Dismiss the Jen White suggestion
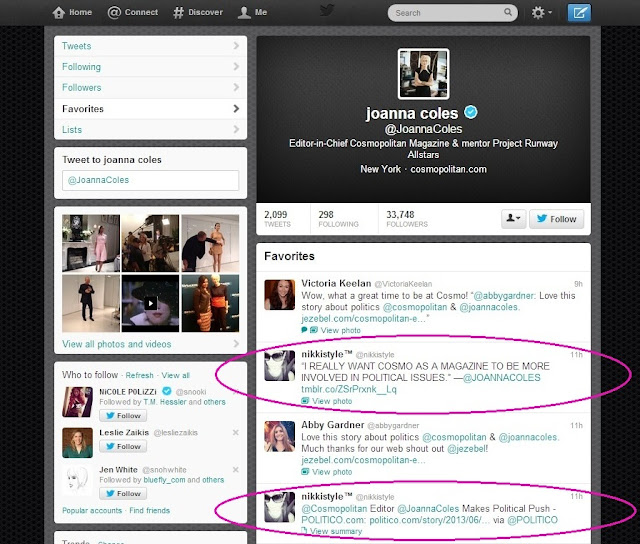The height and width of the screenshot is (544, 640). (x=236, y=469)
